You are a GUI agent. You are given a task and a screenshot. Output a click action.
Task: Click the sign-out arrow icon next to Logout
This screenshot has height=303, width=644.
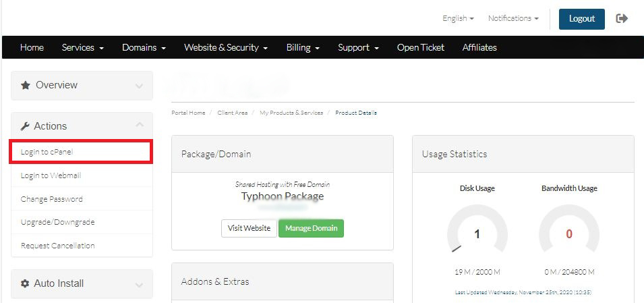(x=622, y=19)
